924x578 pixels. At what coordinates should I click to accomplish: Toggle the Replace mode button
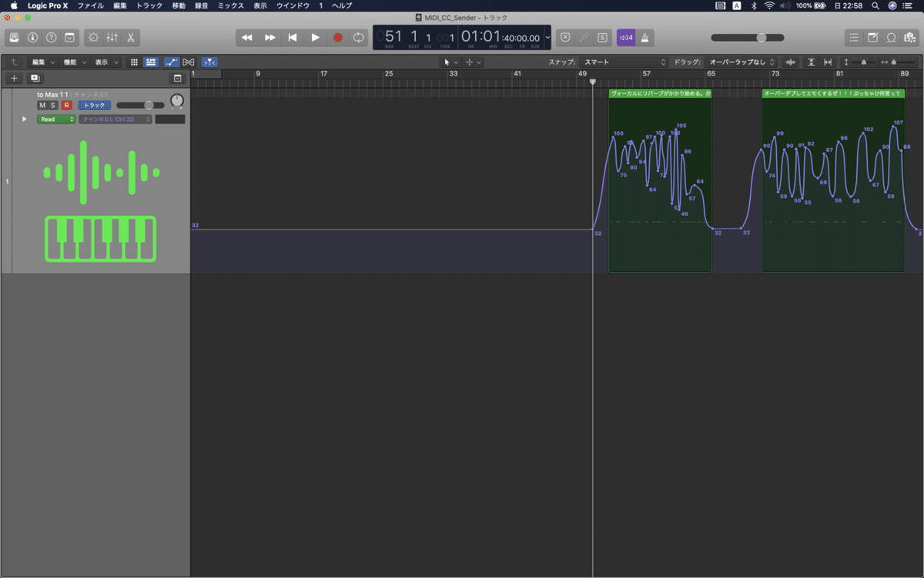coord(565,37)
